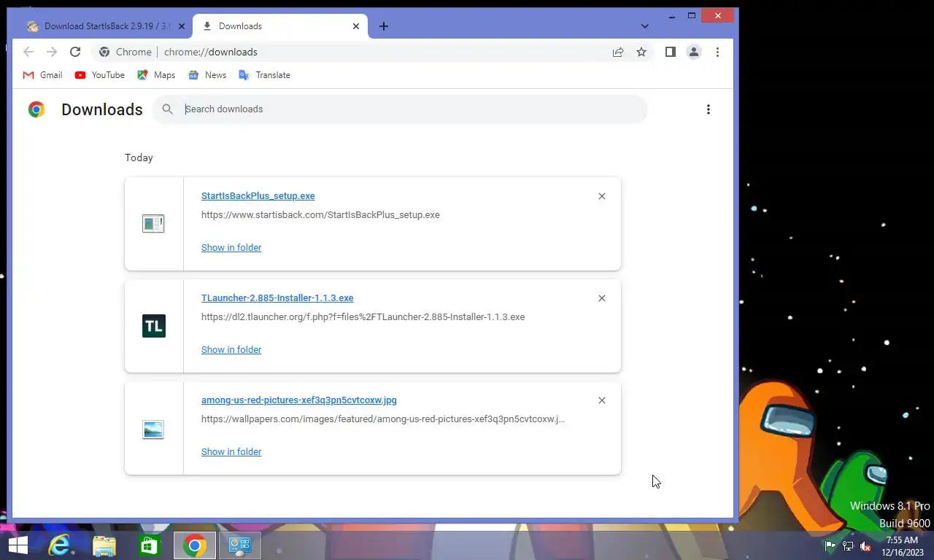This screenshot has width=934, height=560.
Task: Open the Translate bookmark
Action: (264, 75)
